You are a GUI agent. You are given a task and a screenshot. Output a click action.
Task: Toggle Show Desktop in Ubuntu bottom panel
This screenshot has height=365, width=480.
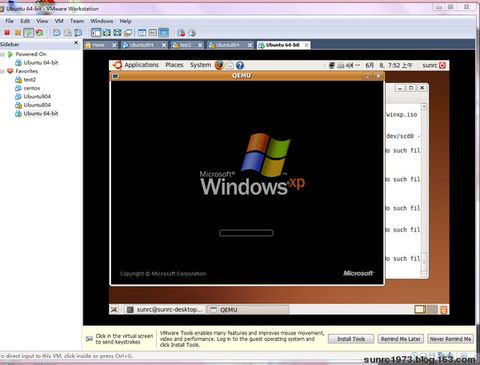pos(114,310)
